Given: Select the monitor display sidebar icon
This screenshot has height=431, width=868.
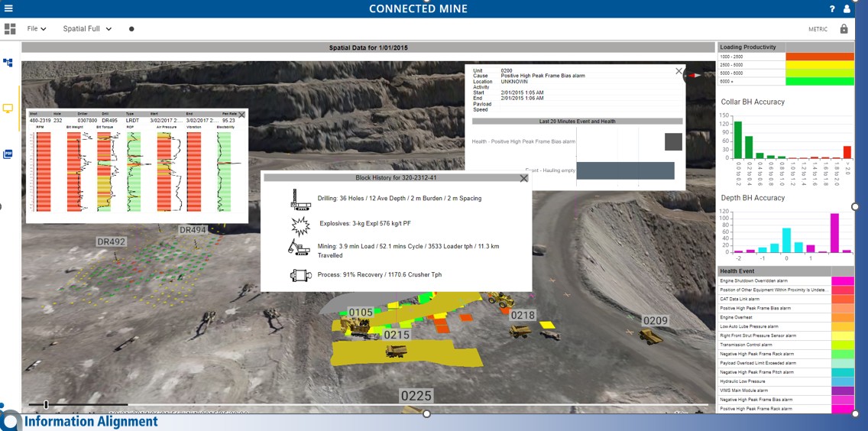Looking at the screenshot, I should (x=8, y=108).
